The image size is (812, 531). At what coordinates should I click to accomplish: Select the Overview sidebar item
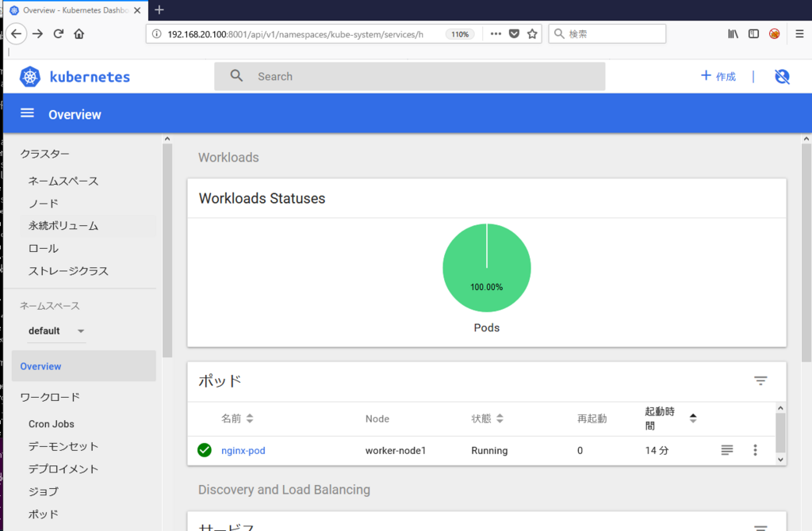[x=83, y=366]
